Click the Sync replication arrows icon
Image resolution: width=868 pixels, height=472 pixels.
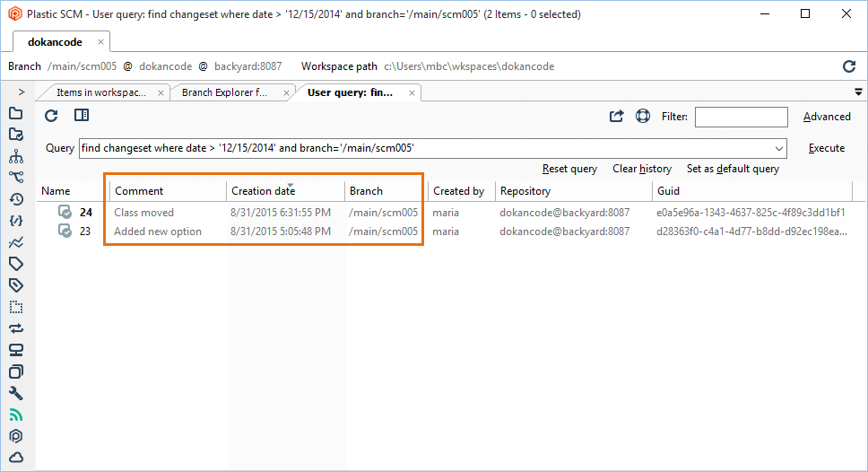tap(16, 328)
